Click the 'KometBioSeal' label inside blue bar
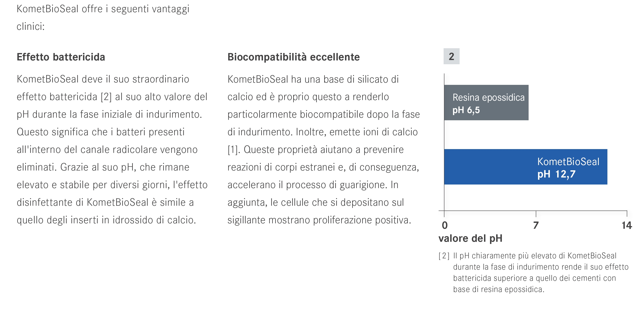The width and height of the screenshot is (644, 329). coord(568,162)
